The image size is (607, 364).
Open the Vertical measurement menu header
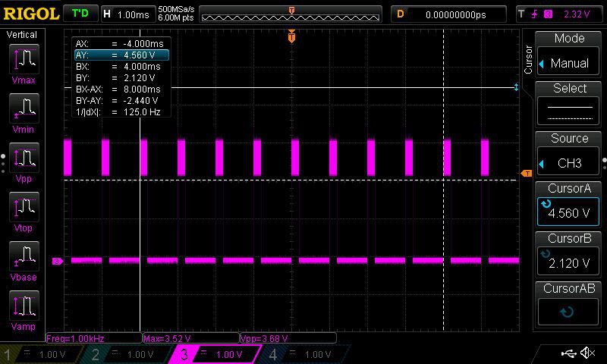coord(22,35)
